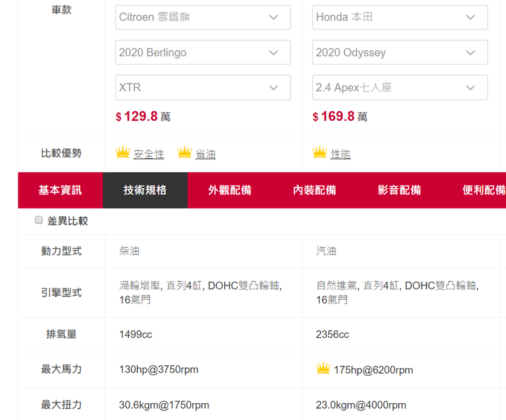Click the 動力型式 row label
The image size is (506, 420).
61,251
